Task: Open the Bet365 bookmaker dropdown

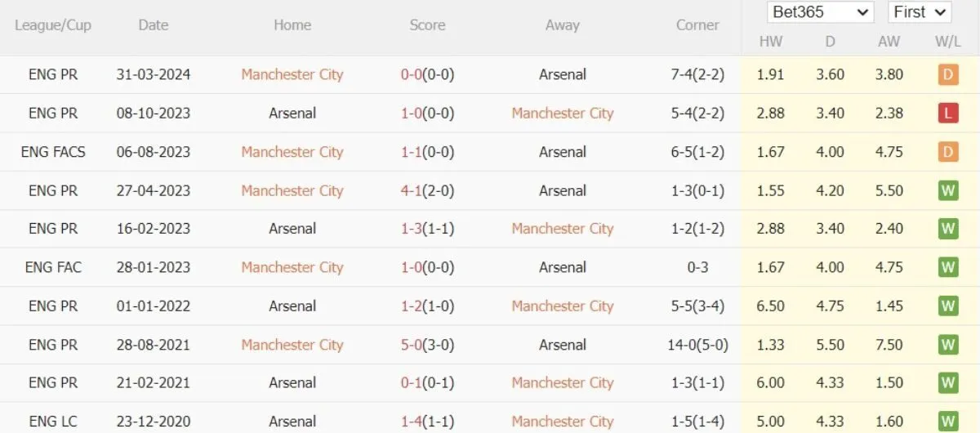Action: click(x=820, y=12)
